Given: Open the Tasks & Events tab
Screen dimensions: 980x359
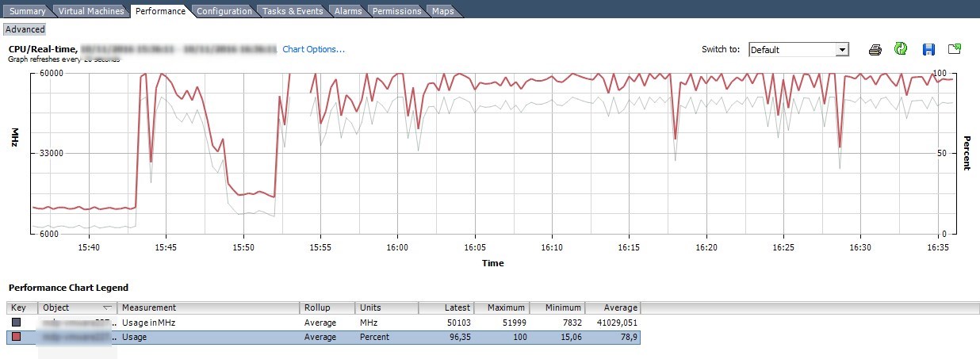Looking at the screenshot, I should (293, 11).
